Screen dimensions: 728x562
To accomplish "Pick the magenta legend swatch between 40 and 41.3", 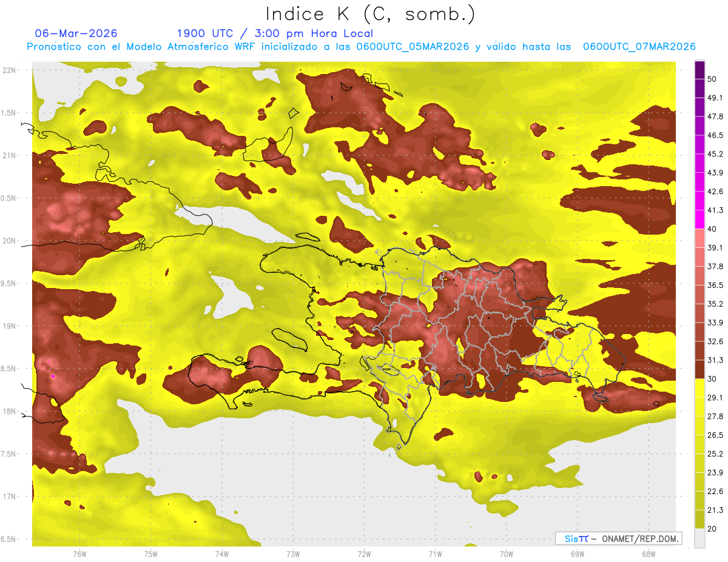I will click(699, 219).
